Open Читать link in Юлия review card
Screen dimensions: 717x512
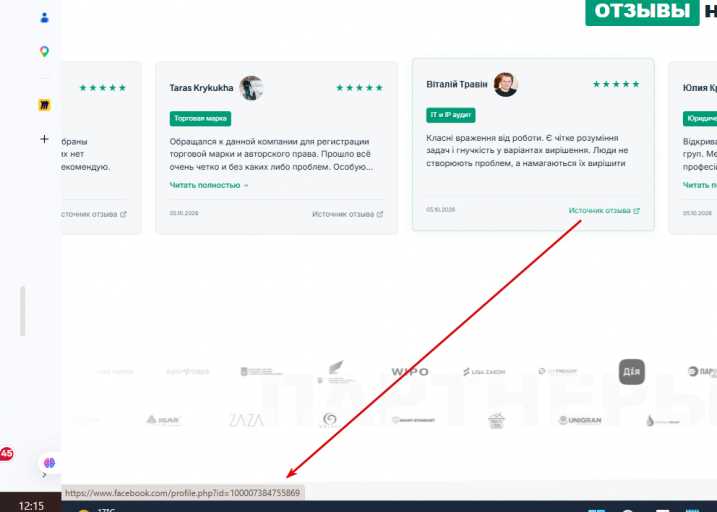pyautogui.click(x=700, y=185)
